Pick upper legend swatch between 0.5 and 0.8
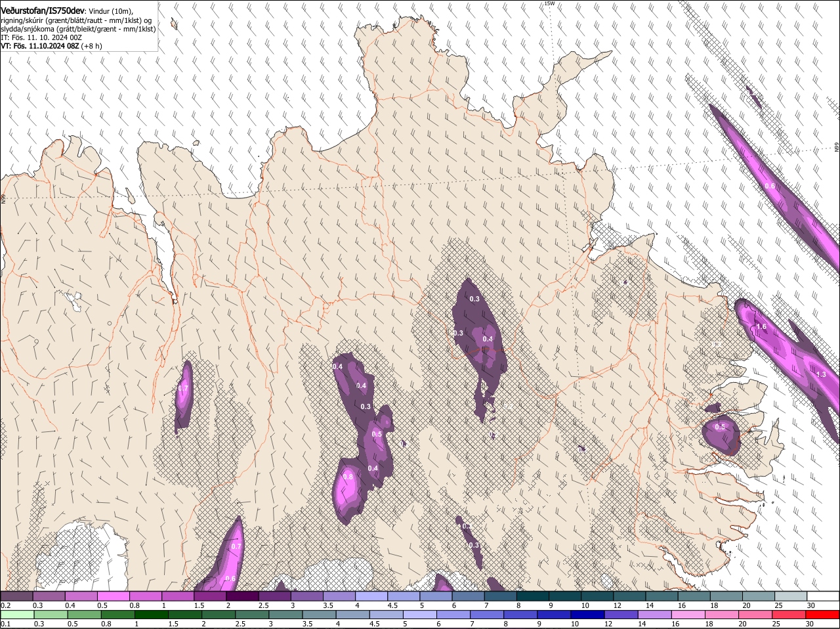The image size is (840, 629). 113,596
